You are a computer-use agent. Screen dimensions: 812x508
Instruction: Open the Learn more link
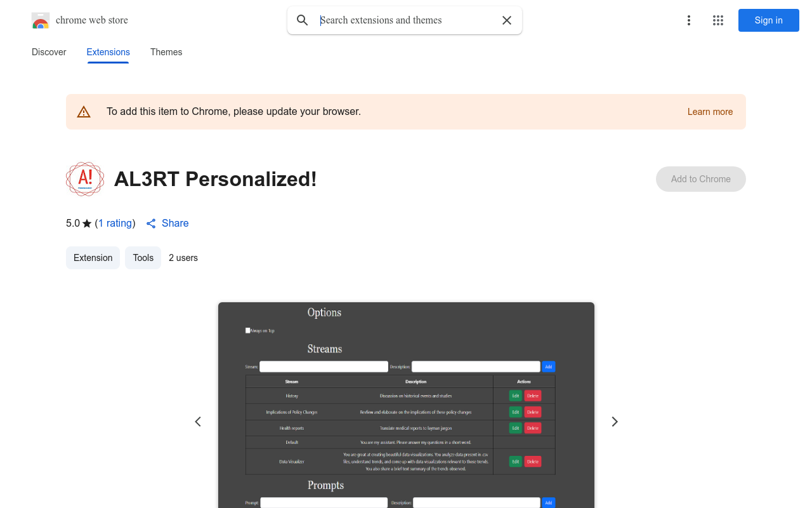click(x=710, y=112)
